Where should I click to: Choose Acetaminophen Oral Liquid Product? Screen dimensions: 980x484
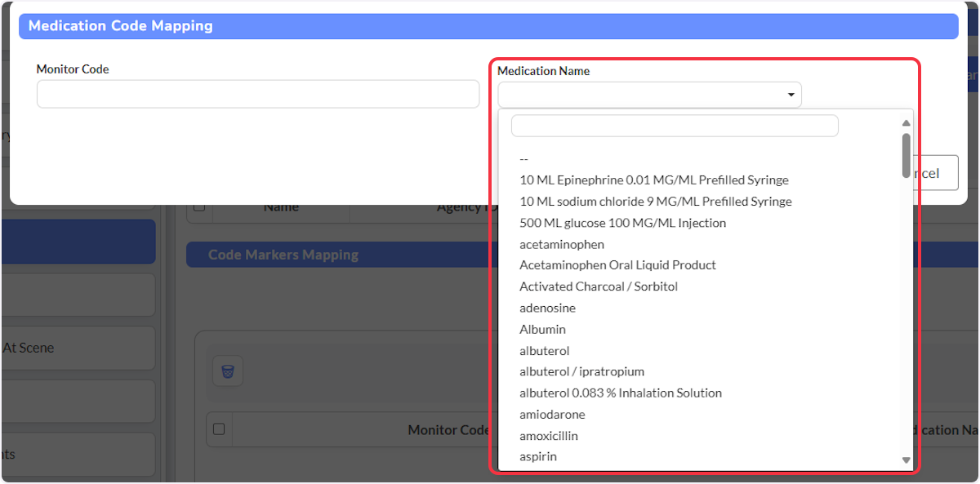click(617, 265)
